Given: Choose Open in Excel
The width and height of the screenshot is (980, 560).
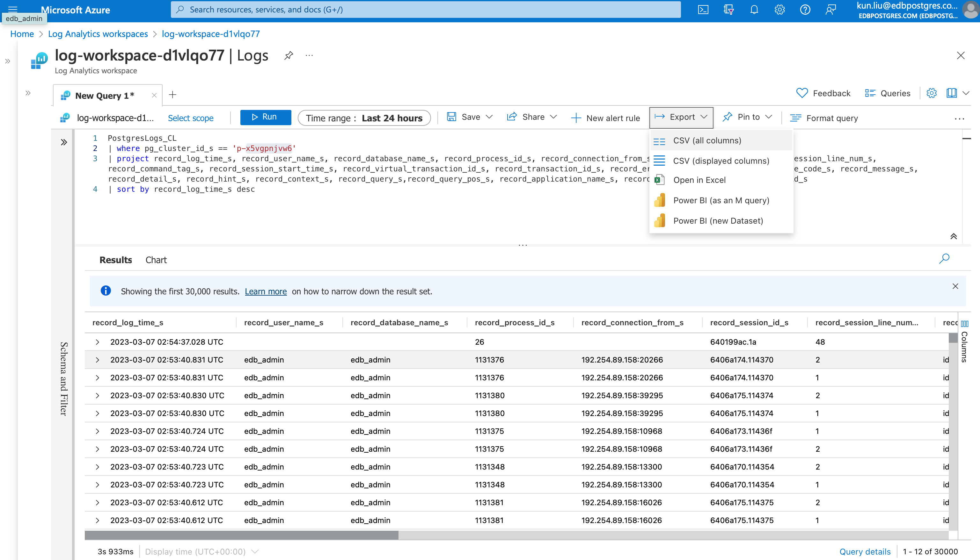Looking at the screenshot, I should [x=721, y=180].
